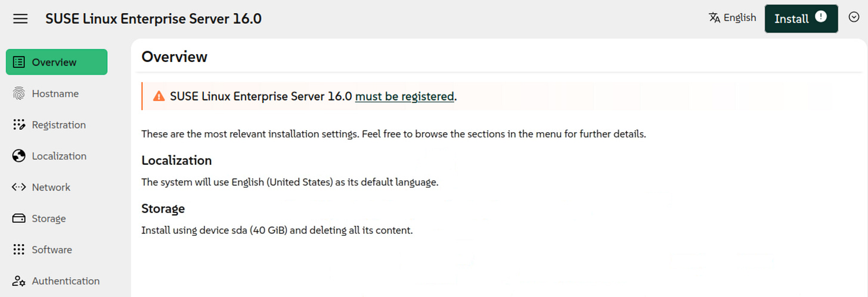Click the Authentication user icon
Viewport: 868px width, 297px height.
pos(19,281)
